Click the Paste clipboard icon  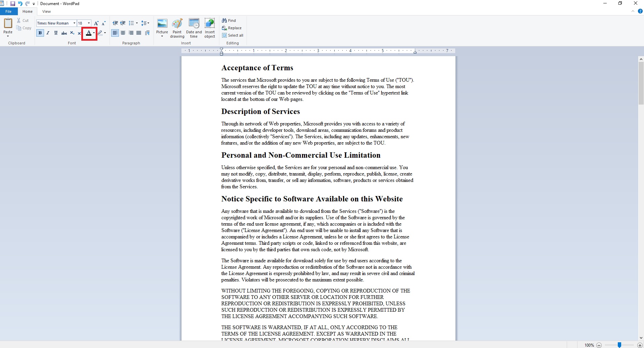[8, 23]
